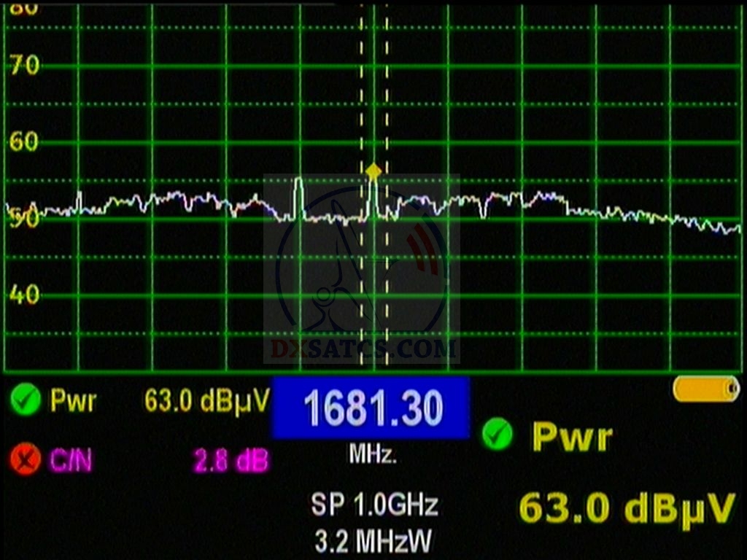747x560 pixels.
Task: Click the 60 level axis label
Action: pos(25,141)
